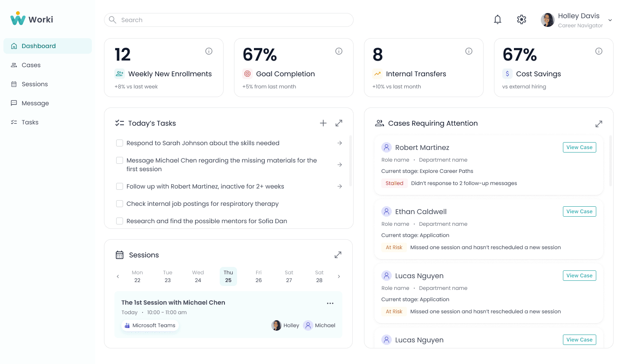Click the Microsoft Teams meeting chip
The height and width of the screenshot is (364, 624).
(x=150, y=325)
